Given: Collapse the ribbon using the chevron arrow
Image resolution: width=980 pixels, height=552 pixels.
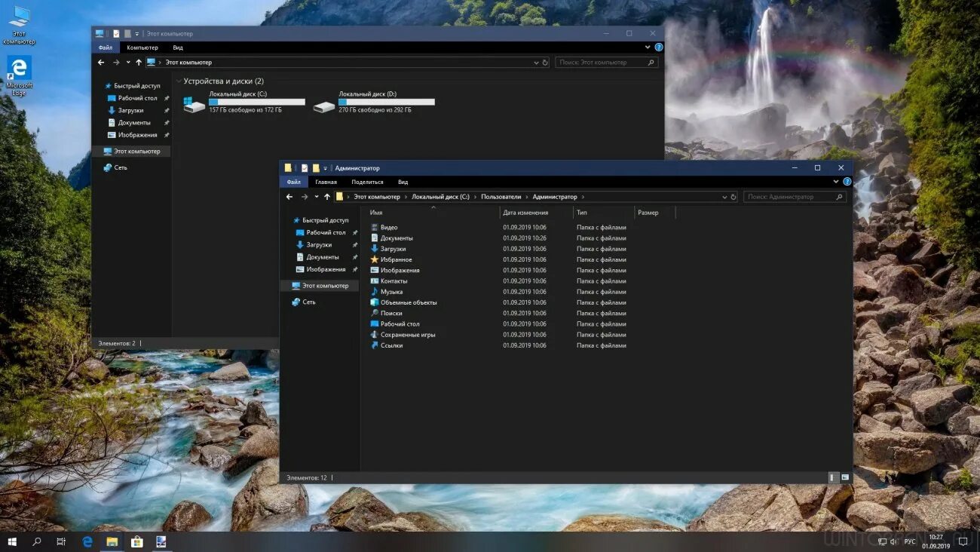Looking at the screenshot, I should point(836,181).
